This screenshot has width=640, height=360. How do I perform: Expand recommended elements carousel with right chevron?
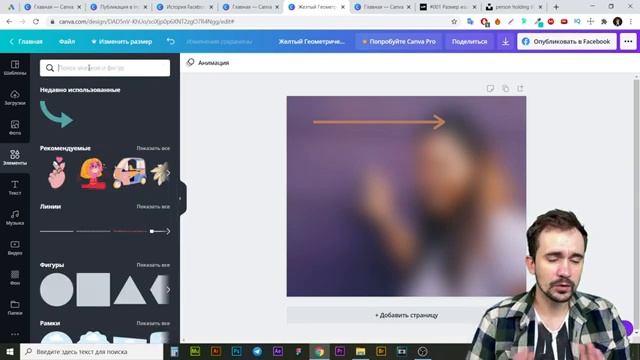coord(168,173)
